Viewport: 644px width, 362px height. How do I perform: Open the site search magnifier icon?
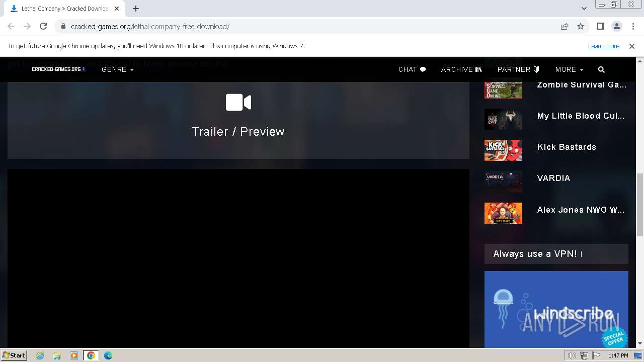601,69
